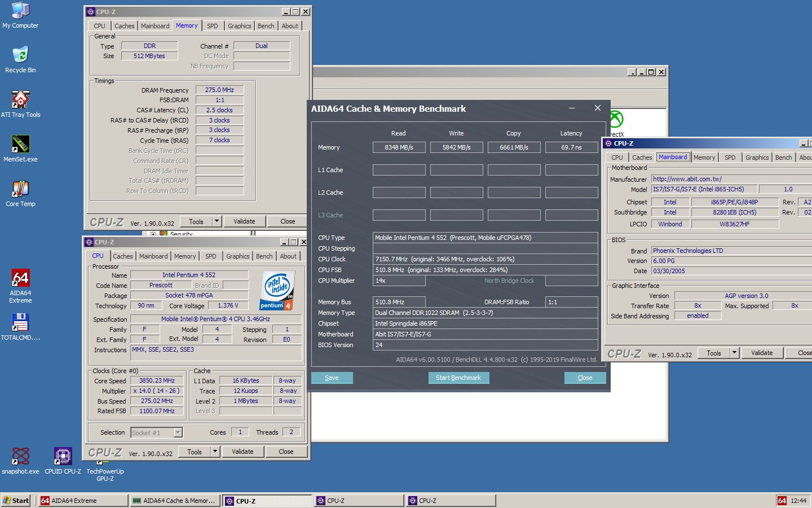Select AIDA64 Extreme desktop icon
This screenshot has height=508, width=812.
point(20,278)
